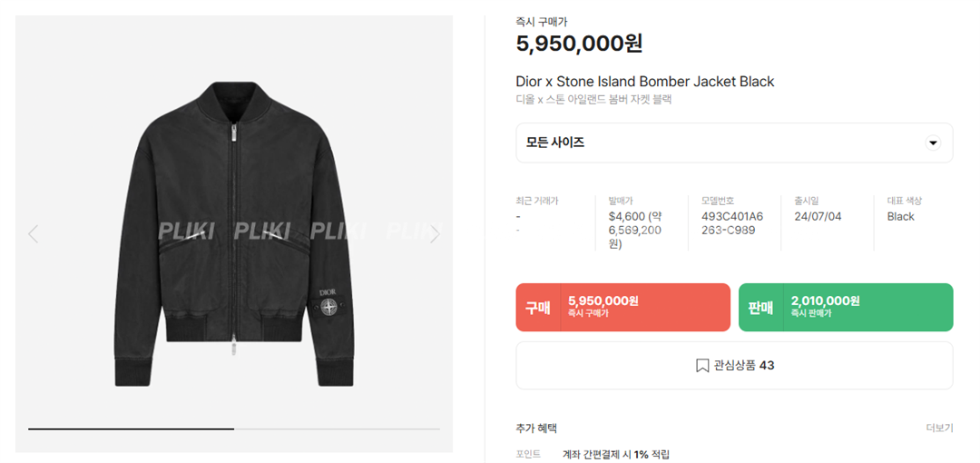Show the previous product image

pyautogui.click(x=34, y=234)
